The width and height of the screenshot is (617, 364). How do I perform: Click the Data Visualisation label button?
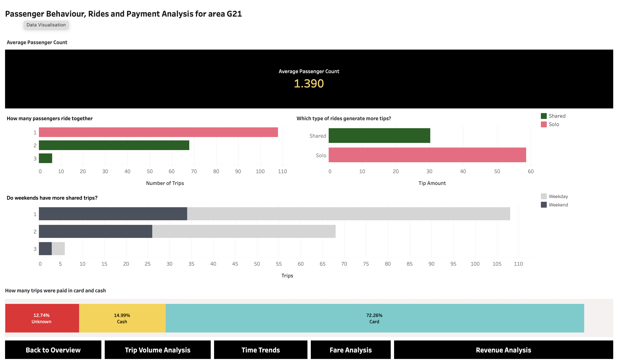(46, 25)
